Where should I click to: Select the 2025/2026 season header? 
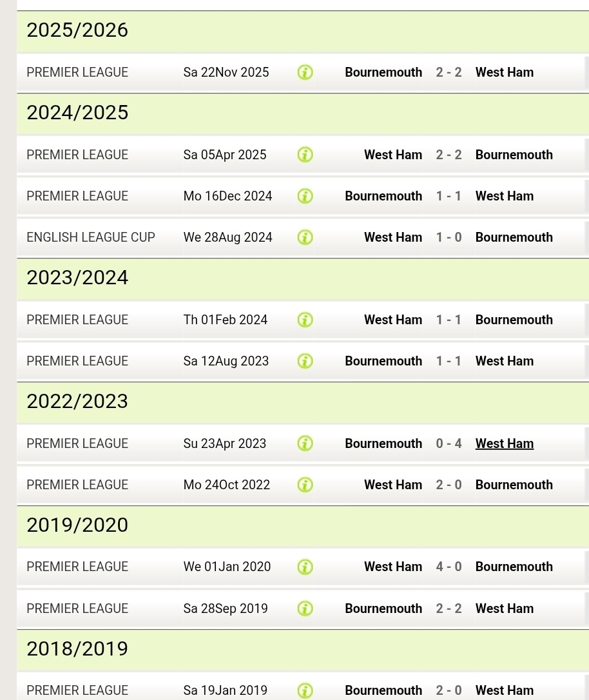[77, 30]
